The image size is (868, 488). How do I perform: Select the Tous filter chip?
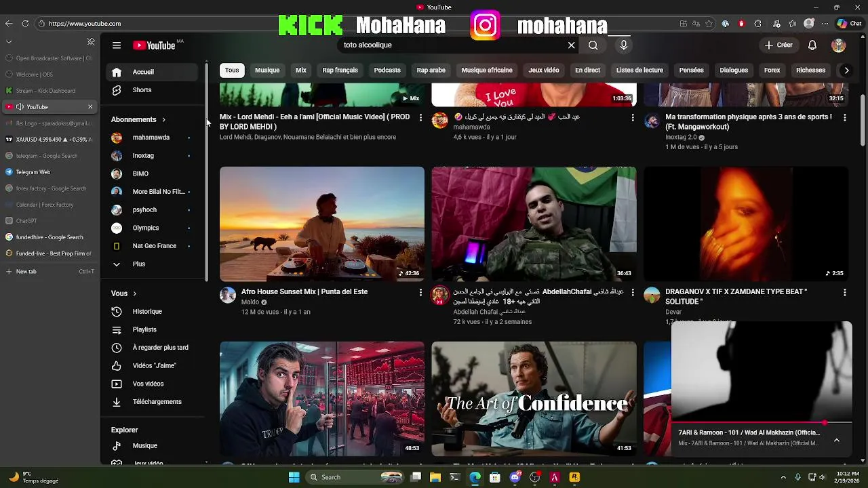coord(232,70)
